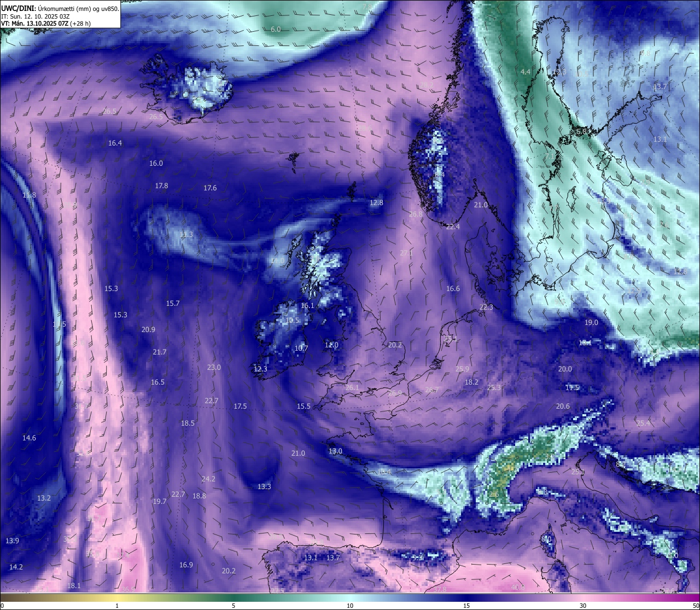Viewport: 700px width, 610px height.
Task: Click the VT: Mán. 13.10.2025 07Z line
Action: tap(46, 24)
